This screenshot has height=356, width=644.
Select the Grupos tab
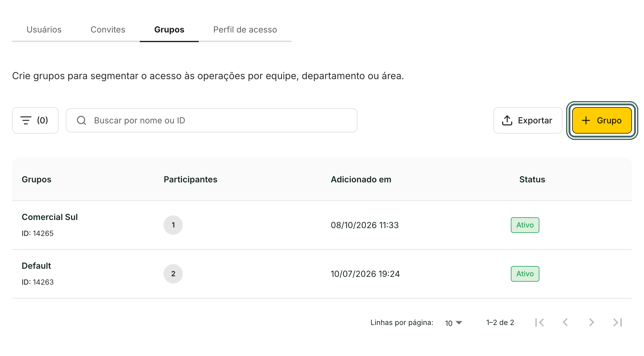(169, 29)
